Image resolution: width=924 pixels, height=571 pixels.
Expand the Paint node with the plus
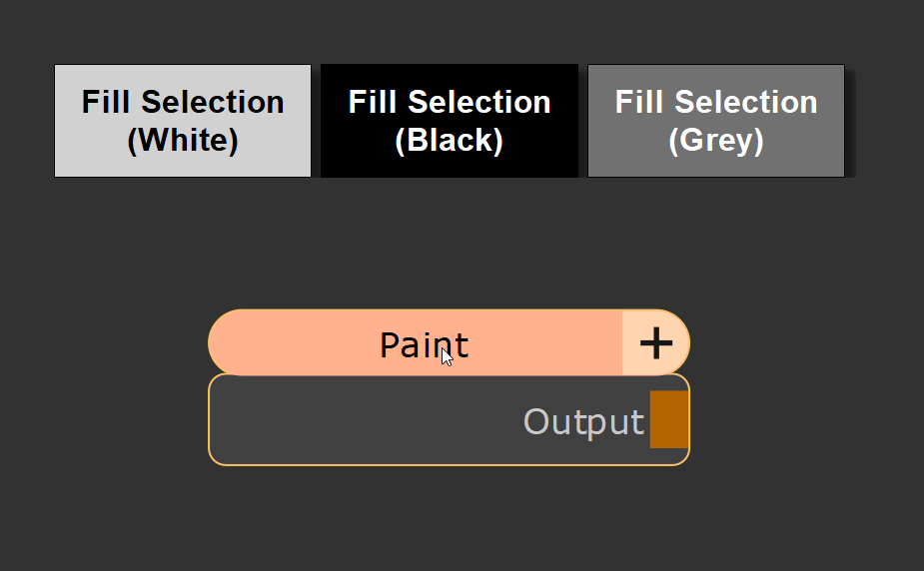coord(655,343)
